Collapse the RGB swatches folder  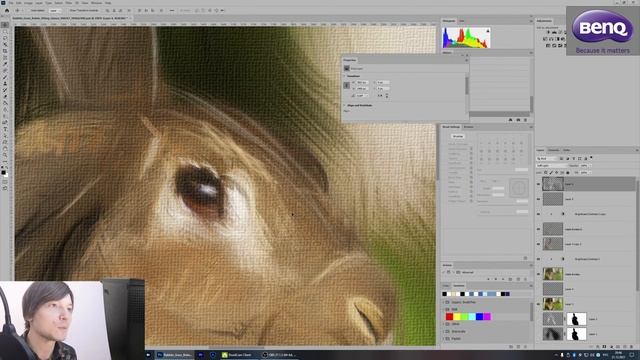pyautogui.click(x=444, y=309)
